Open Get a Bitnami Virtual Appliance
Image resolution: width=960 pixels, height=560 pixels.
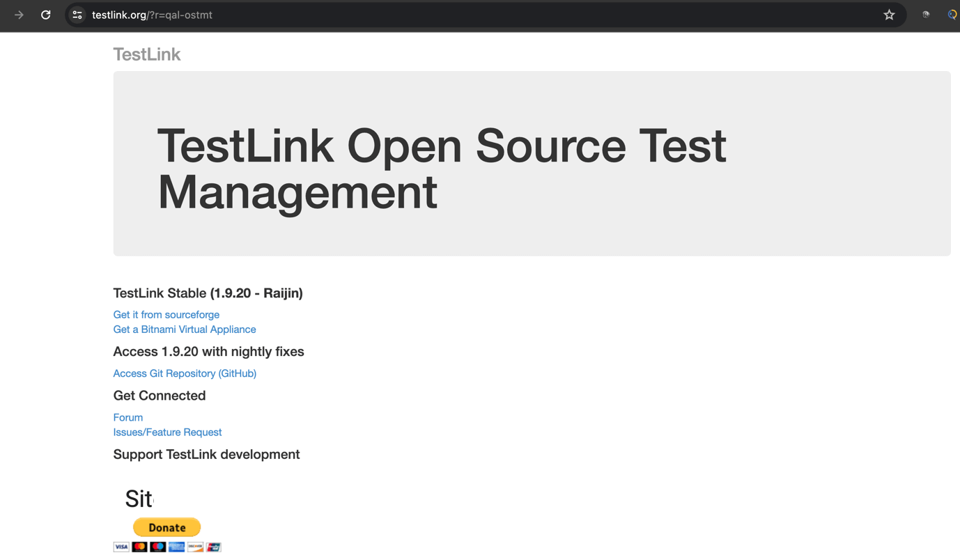[184, 328]
